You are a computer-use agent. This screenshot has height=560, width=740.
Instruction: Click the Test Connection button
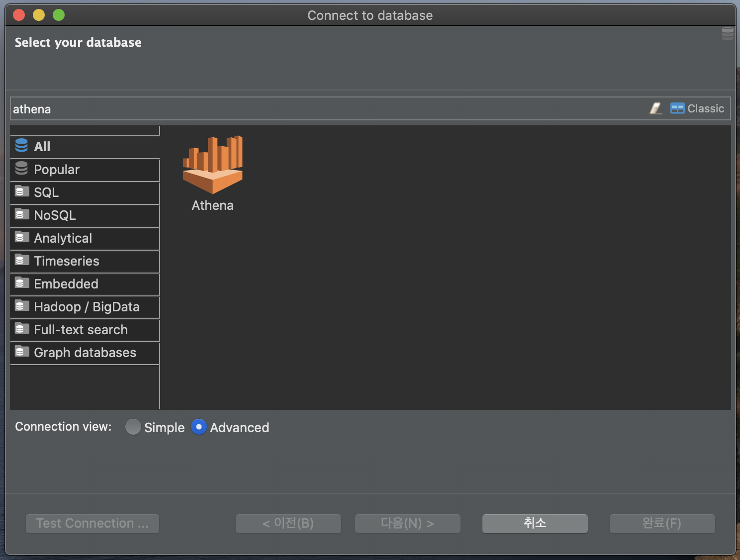92,523
